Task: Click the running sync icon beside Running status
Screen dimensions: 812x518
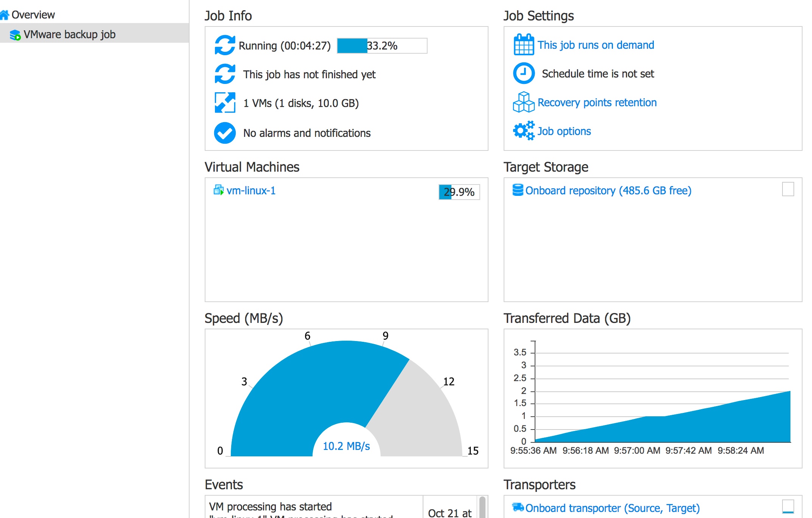Action: click(x=225, y=45)
